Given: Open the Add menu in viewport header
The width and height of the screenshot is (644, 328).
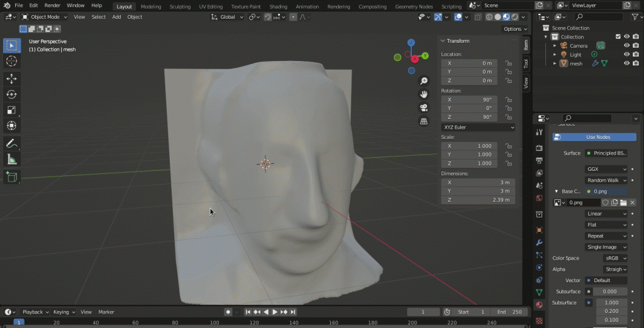Looking at the screenshot, I should click(116, 17).
